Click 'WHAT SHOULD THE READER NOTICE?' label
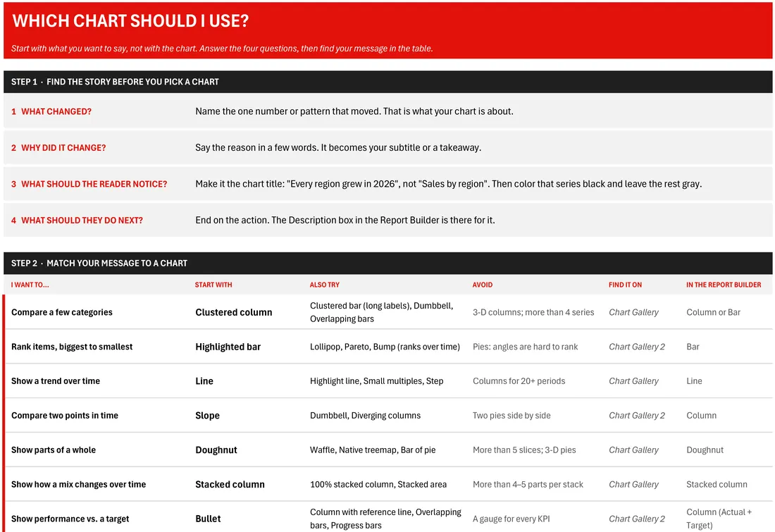 click(89, 184)
